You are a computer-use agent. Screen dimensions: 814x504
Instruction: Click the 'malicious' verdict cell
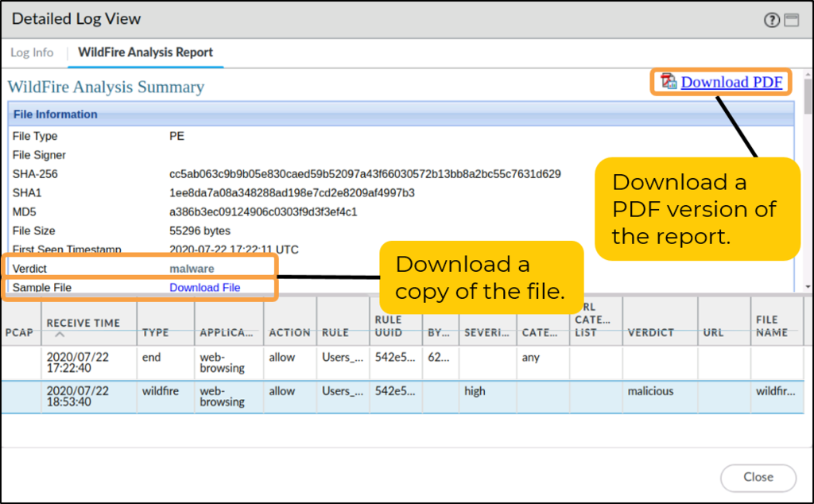(650, 391)
